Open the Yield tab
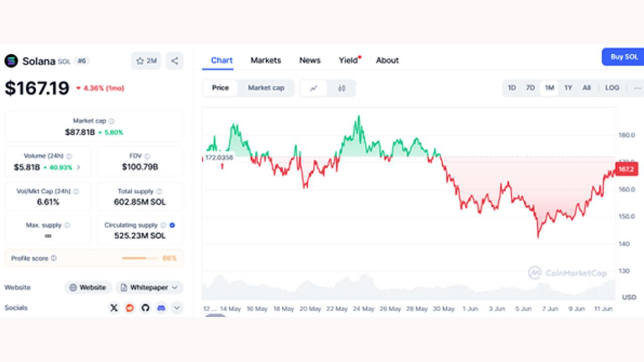 (348, 60)
